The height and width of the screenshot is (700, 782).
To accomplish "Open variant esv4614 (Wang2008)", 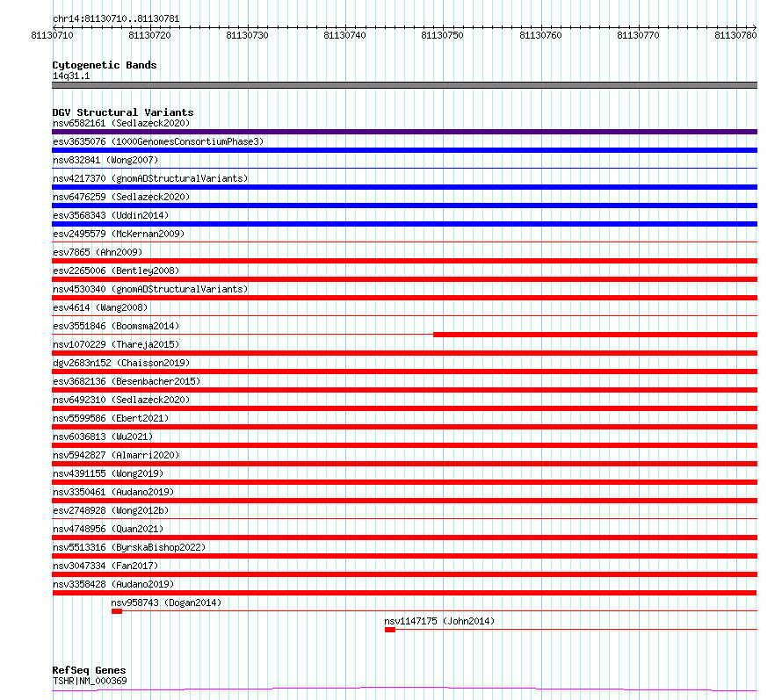I will tap(100, 307).
